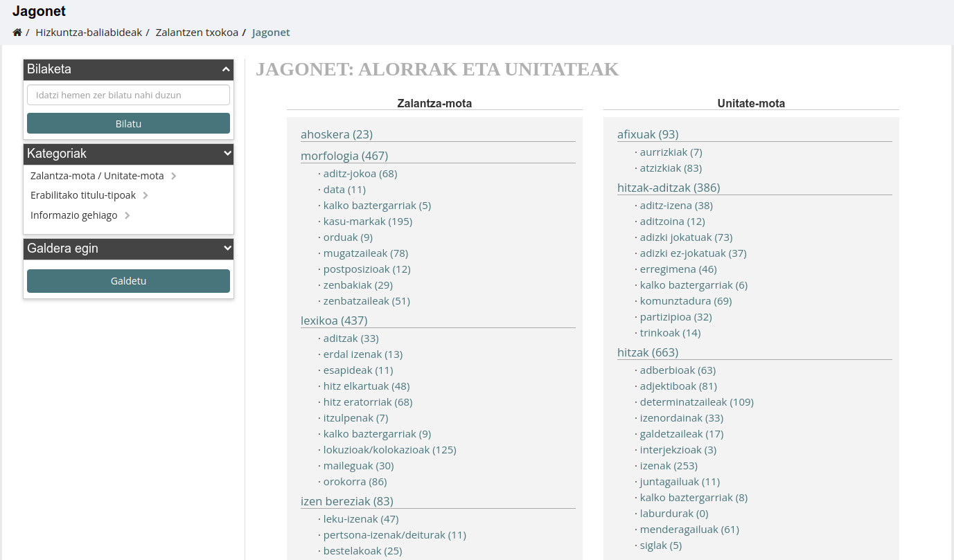Open siglak (5) link
Screen dimensions: 954x560
tap(661, 545)
